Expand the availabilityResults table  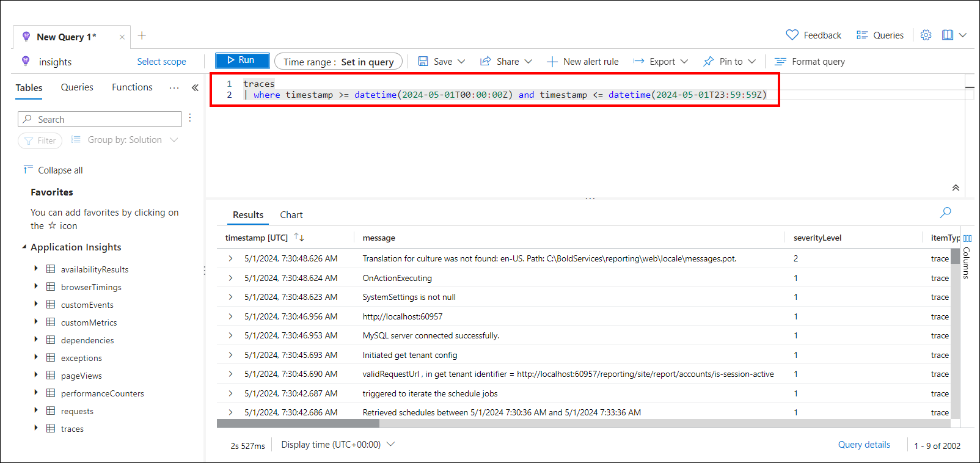(36, 269)
